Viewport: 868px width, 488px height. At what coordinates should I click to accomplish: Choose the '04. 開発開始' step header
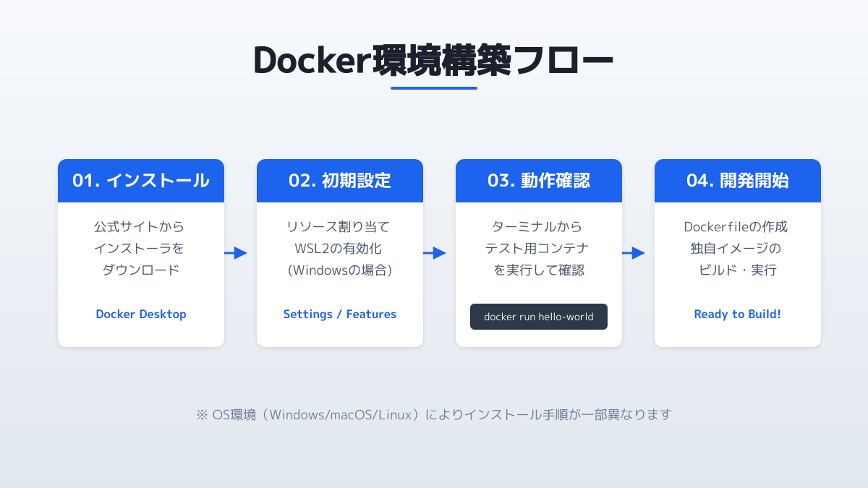(738, 181)
